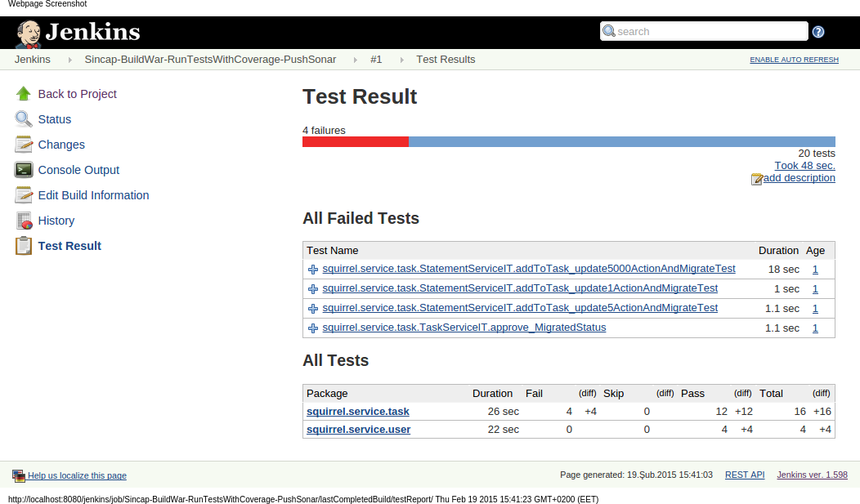Expand the update1ActionAndMigrateTest failure details
Screen dimensions: 860x504
(313, 289)
